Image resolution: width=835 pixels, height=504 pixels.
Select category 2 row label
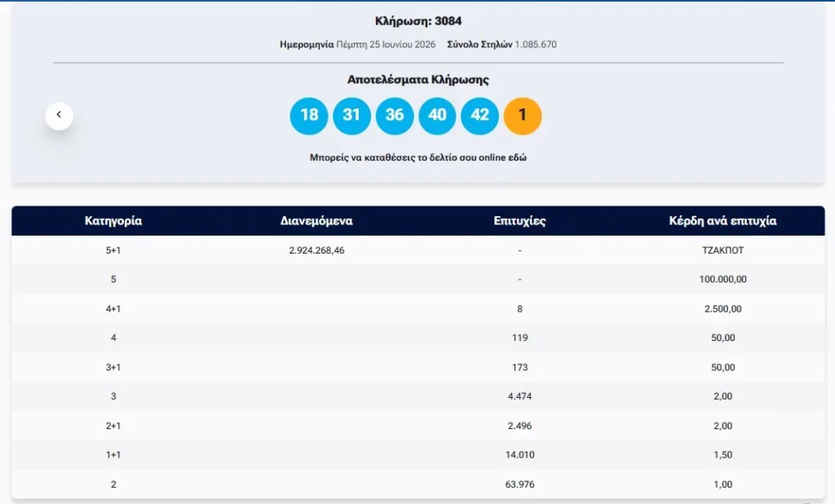113,484
